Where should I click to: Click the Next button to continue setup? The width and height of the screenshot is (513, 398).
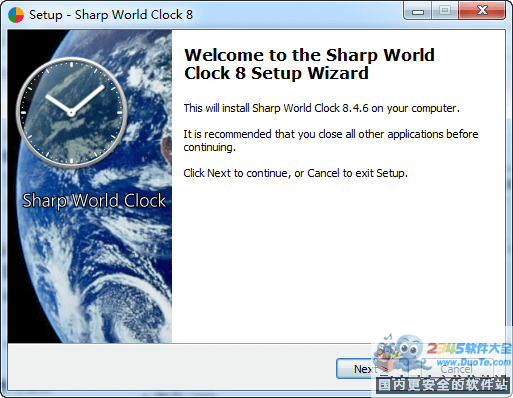click(x=373, y=369)
